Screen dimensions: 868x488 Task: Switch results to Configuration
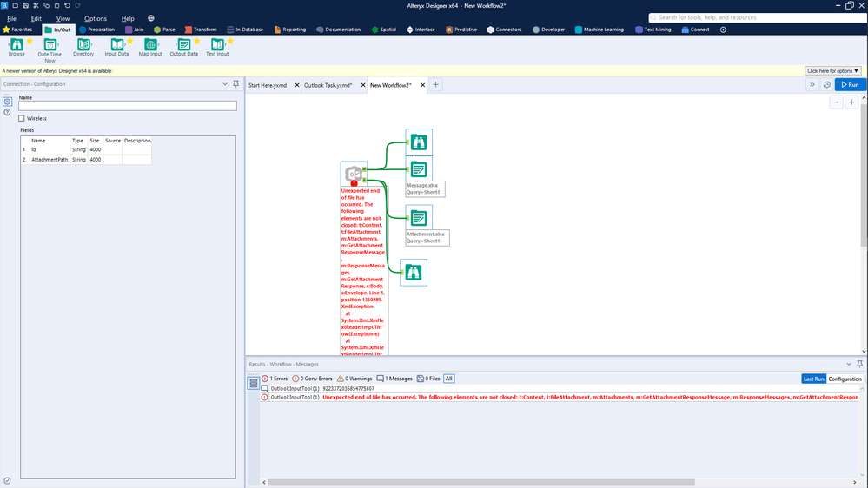[845, 379]
